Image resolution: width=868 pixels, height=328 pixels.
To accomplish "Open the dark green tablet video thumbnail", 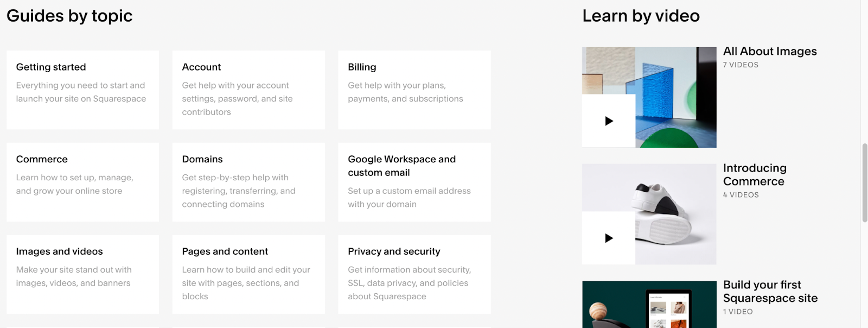I will pos(649,305).
